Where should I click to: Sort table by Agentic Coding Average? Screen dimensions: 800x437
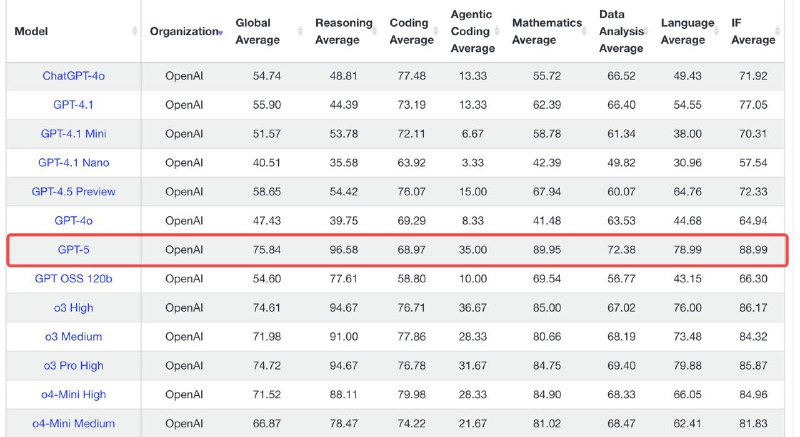[x=472, y=31]
